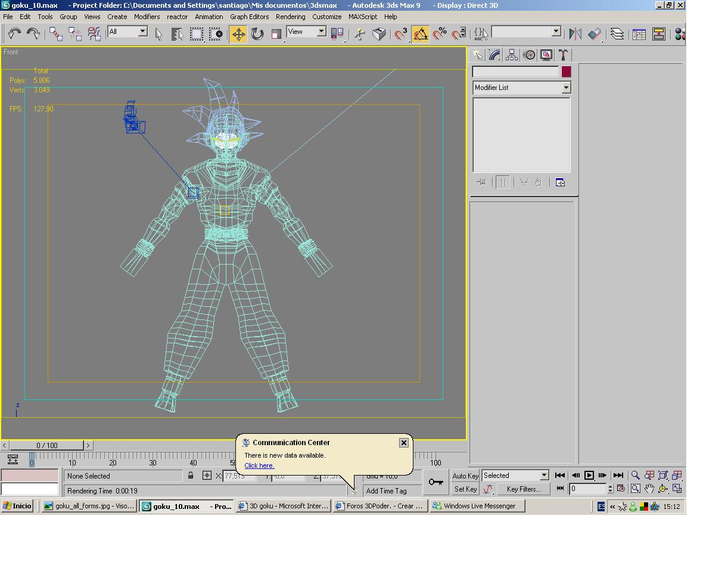
Task: Click the Configure Modifier Sets icon
Action: point(560,182)
